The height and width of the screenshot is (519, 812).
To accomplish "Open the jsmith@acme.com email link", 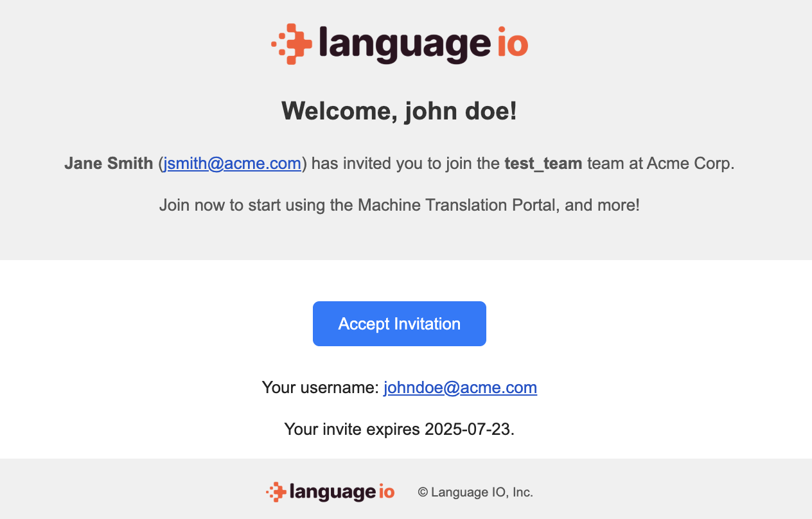I will pyautogui.click(x=233, y=163).
